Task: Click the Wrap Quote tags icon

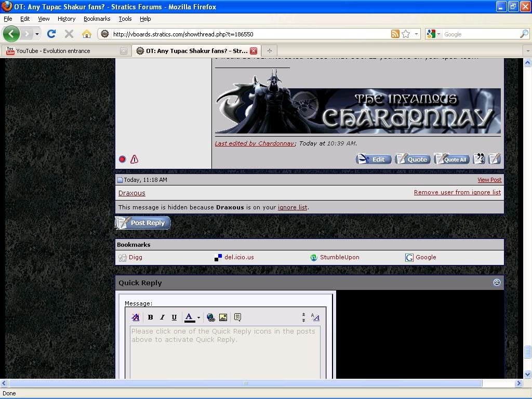Action: [x=237, y=317]
